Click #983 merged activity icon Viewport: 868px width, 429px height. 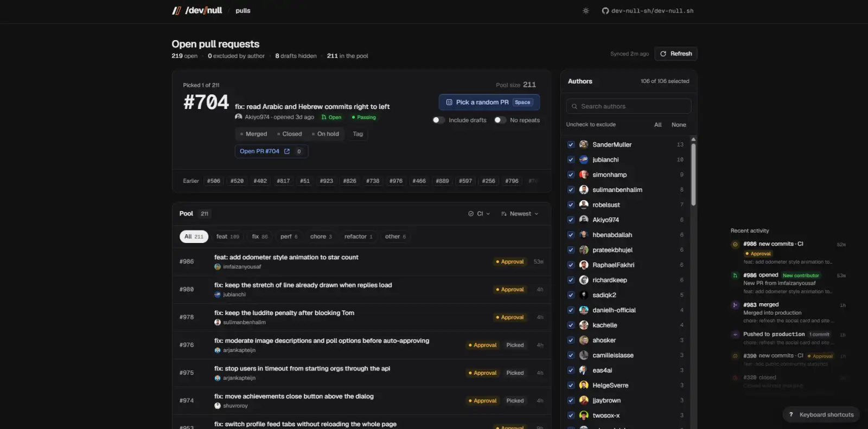(x=735, y=305)
